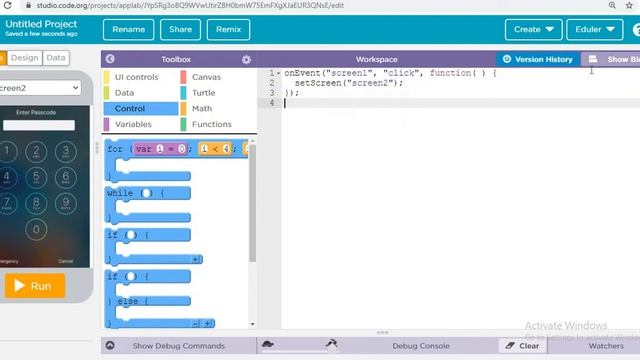Tap keypad digit 5 in the app preview
640x360 pixels.
36,177
